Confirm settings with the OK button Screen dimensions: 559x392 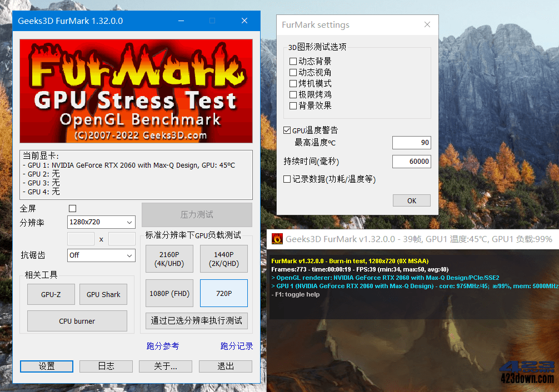click(x=411, y=200)
